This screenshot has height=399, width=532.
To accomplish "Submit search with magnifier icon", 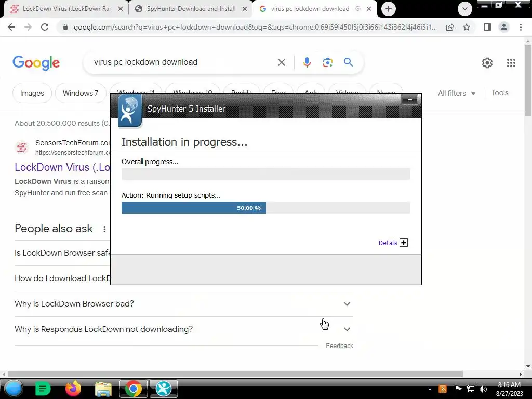I will (x=348, y=62).
